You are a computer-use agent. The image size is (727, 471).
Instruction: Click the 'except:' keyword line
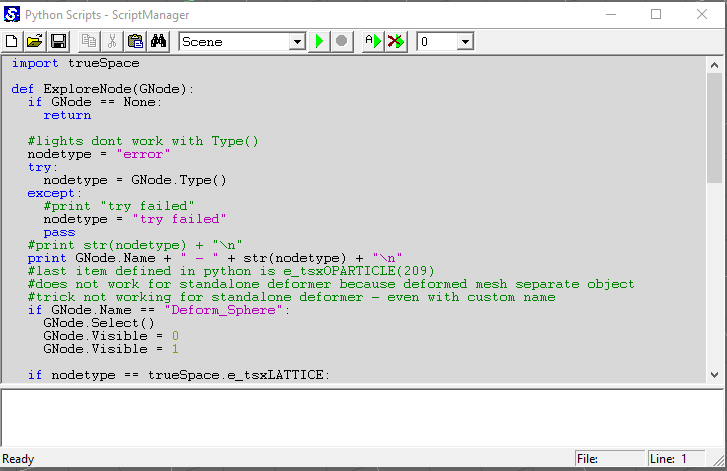[x=55, y=193]
